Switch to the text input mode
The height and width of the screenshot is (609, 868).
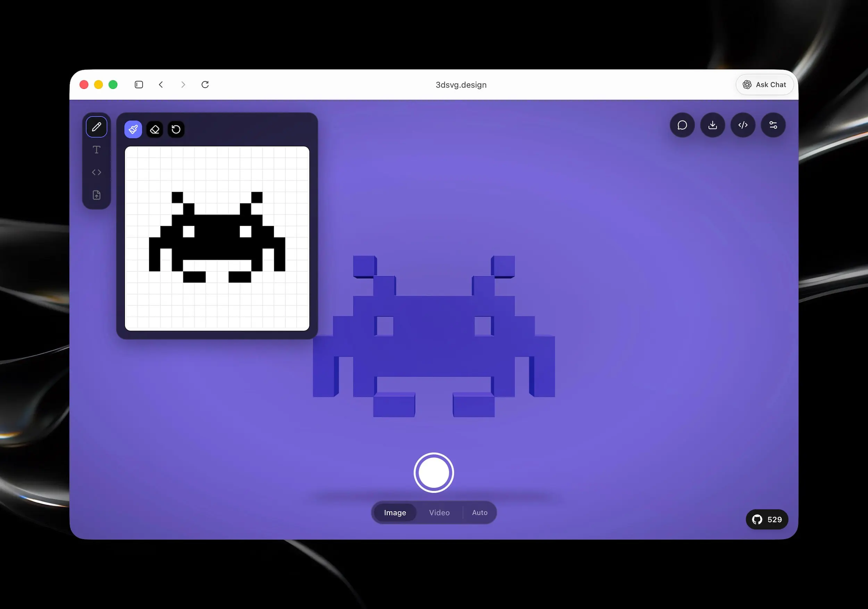(97, 150)
